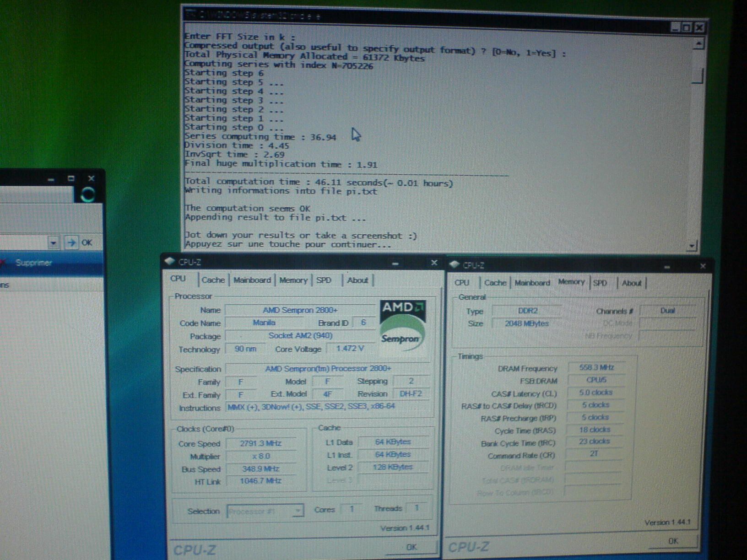This screenshot has width=747, height=560.
Task: Click Supprimer in the background window
Action: click(33, 263)
